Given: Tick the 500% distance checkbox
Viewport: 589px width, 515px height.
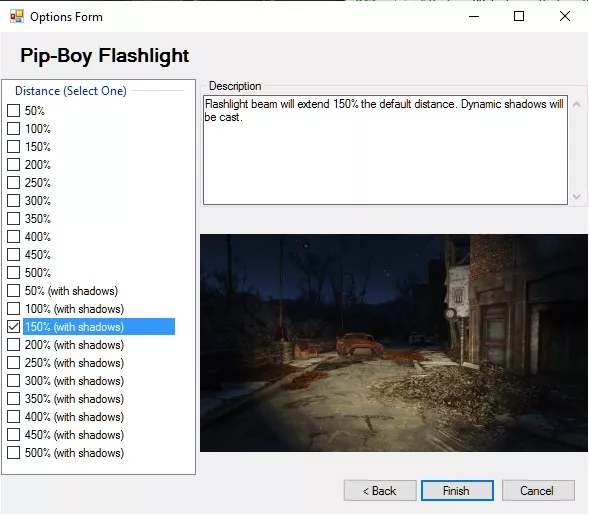Looking at the screenshot, I should point(14,273).
